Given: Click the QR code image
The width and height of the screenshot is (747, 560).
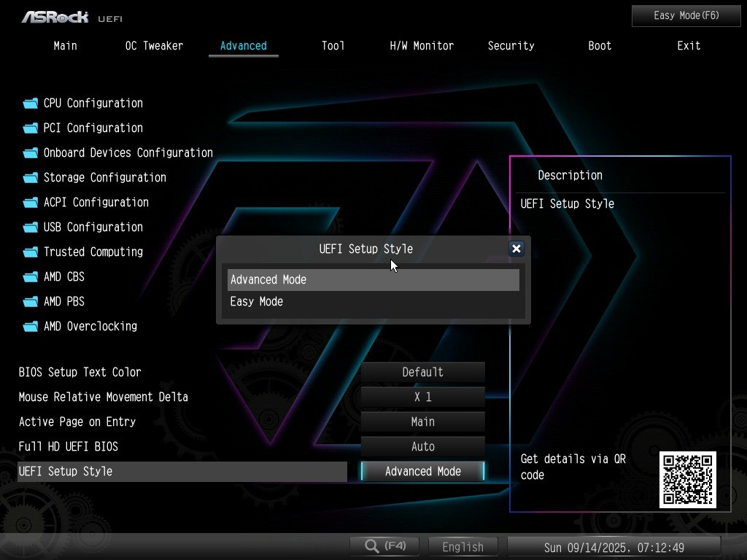Looking at the screenshot, I should point(687,479).
